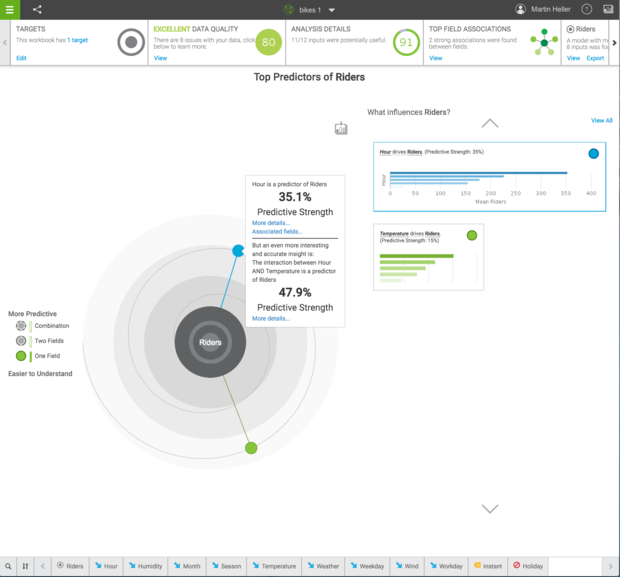620x577 pixels.
Task: Click More details under 35.1% strength
Action: point(270,223)
